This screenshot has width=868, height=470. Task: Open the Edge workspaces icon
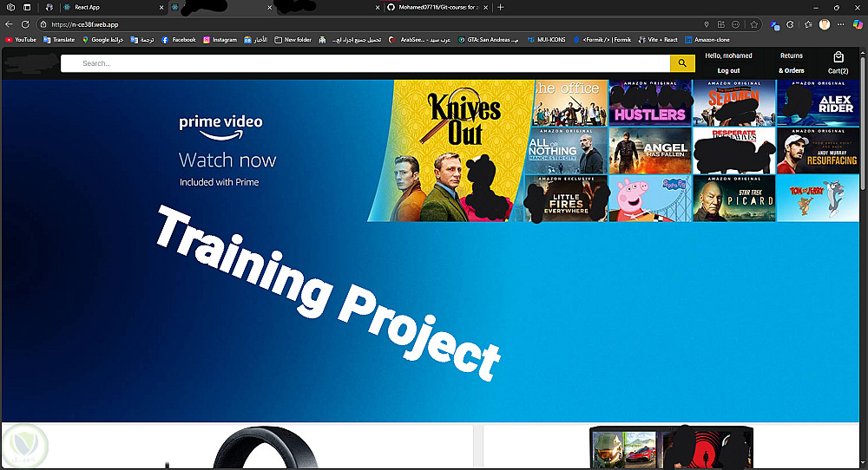click(x=10, y=7)
